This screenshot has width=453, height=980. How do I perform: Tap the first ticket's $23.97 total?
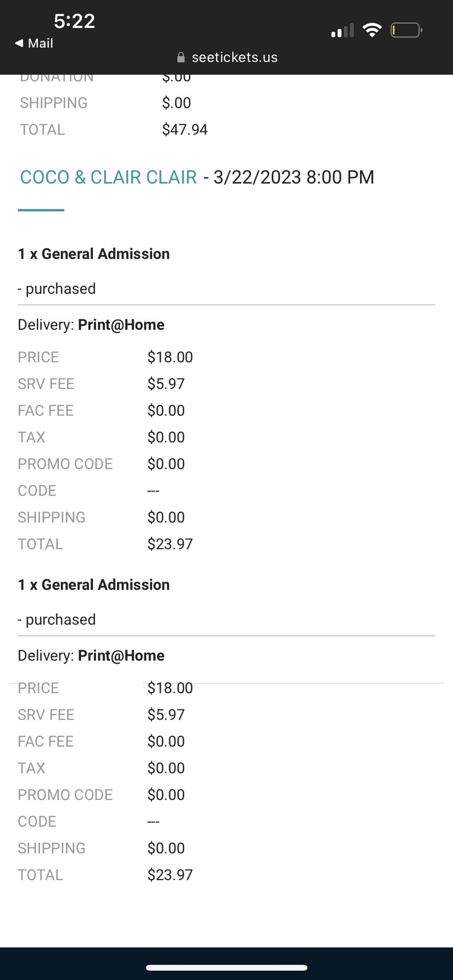pos(170,544)
